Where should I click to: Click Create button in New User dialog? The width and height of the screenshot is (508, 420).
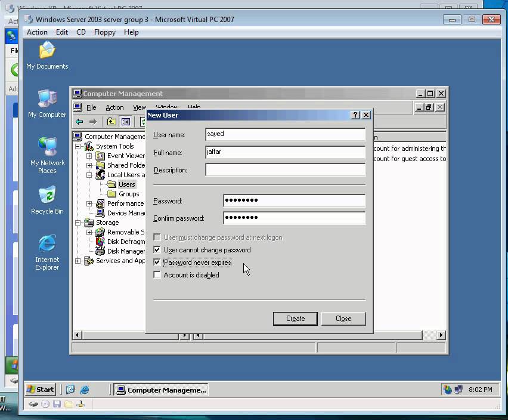(295, 319)
